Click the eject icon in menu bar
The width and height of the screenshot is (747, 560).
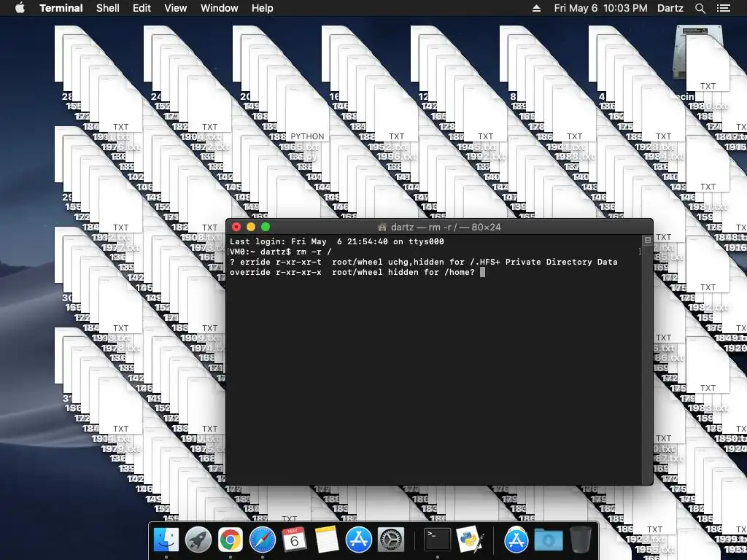point(536,8)
